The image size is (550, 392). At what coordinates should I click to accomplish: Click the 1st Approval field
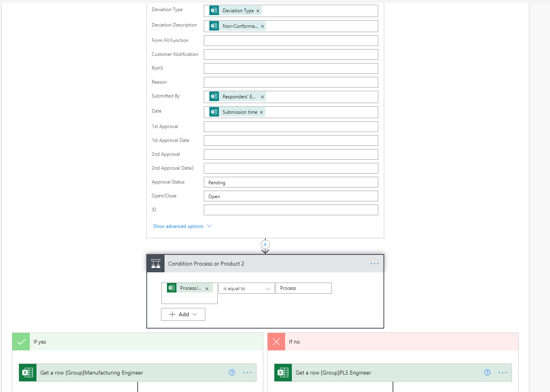[291, 127]
